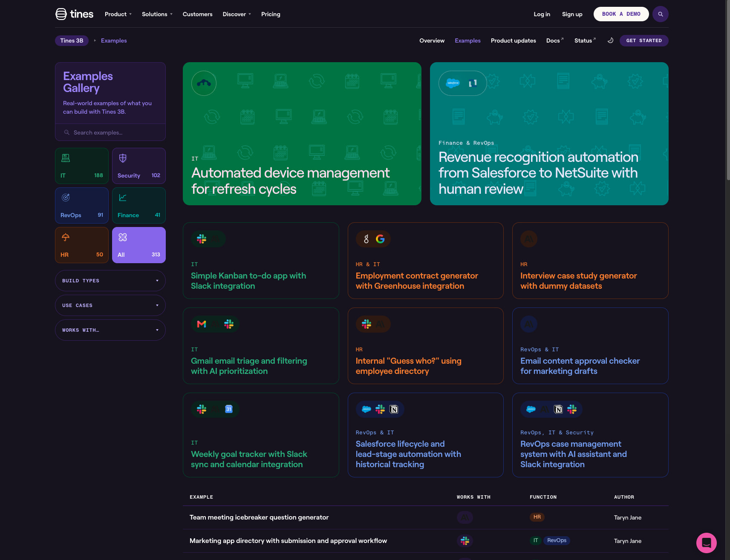The width and height of the screenshot is (730, 560).
Task: Click Salesforce icon on RevOps case management card
Action: [x=531, y=409]
